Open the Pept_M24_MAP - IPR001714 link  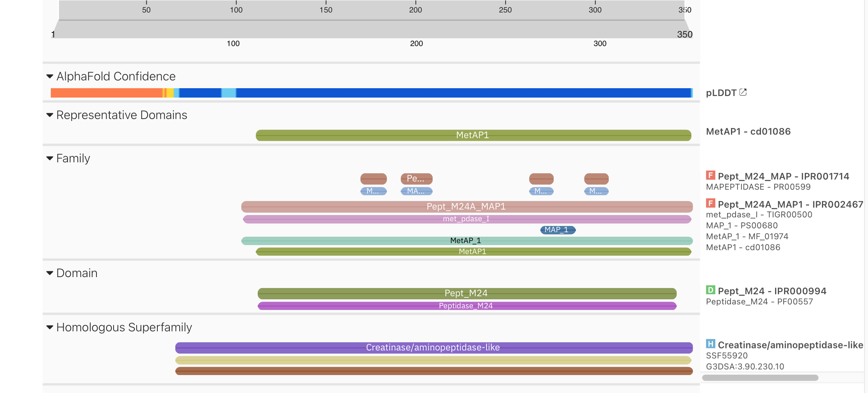(783, 176)
